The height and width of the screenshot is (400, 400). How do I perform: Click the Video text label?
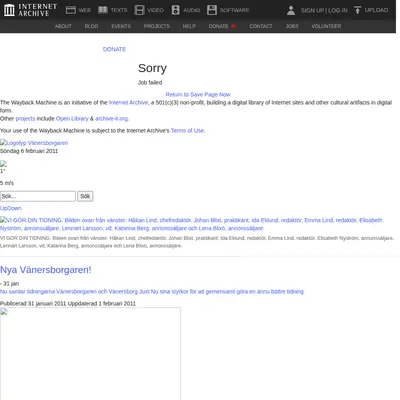[155, 10]
